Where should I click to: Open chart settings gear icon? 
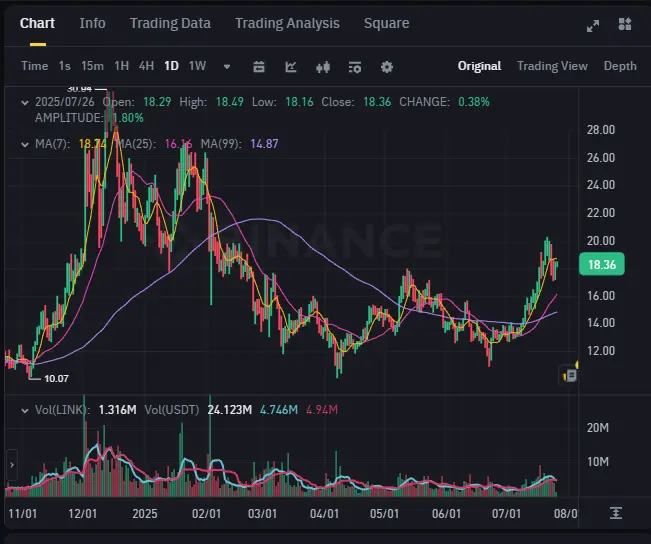tap(387, 67)
